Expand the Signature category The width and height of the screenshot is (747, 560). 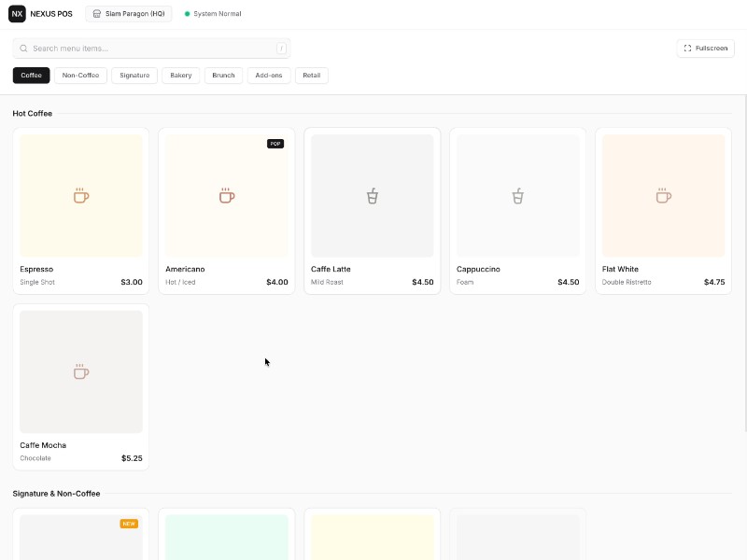[134, 76]
